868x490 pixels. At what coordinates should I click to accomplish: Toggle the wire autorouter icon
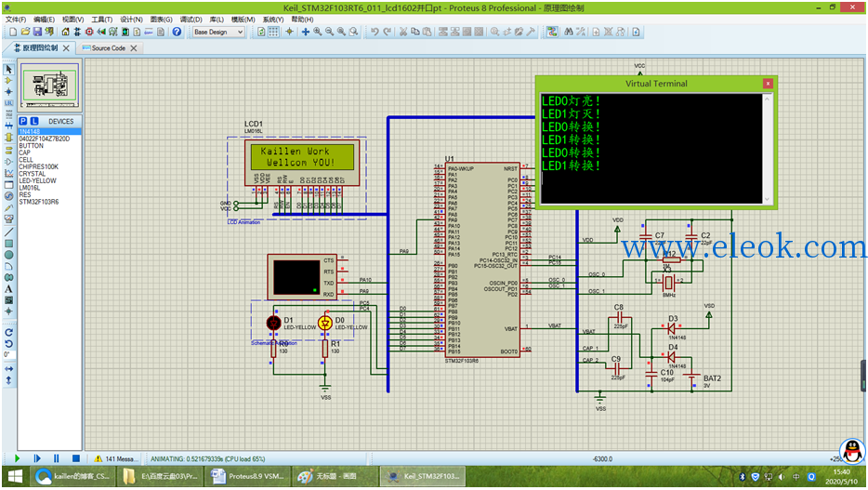[x=552, y=33]
